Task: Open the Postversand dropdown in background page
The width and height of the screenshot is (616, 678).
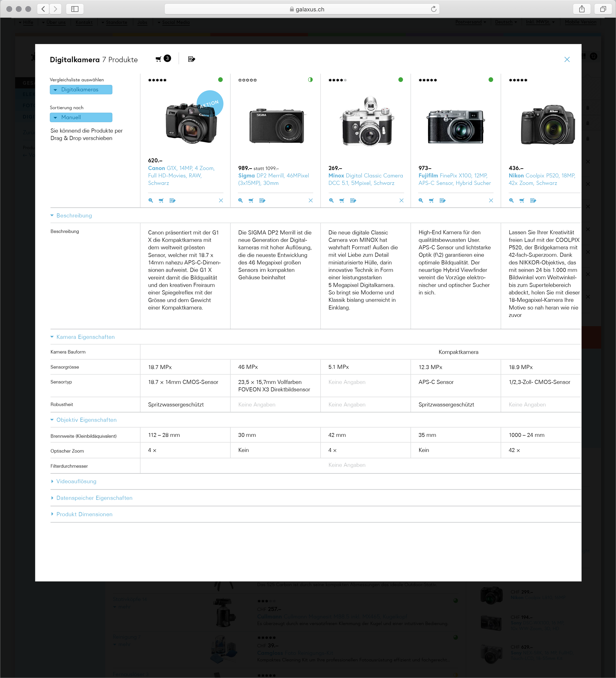Action: [471, 22]
